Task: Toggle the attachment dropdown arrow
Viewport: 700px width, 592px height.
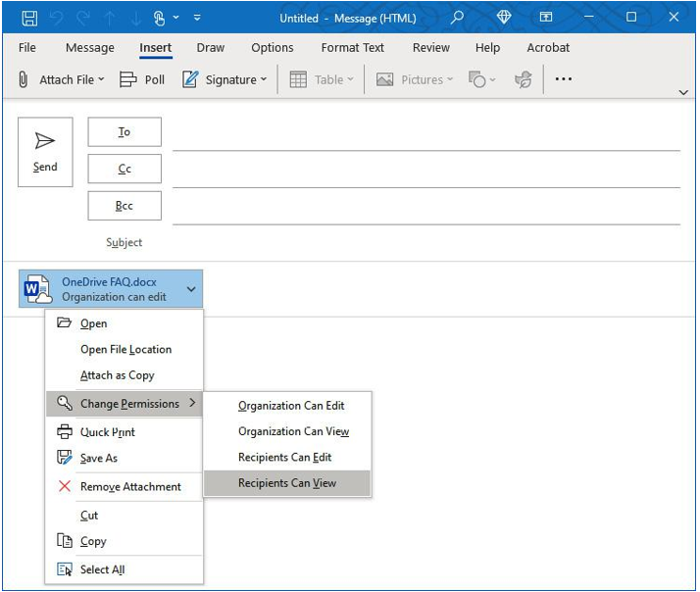Action: 191,289
